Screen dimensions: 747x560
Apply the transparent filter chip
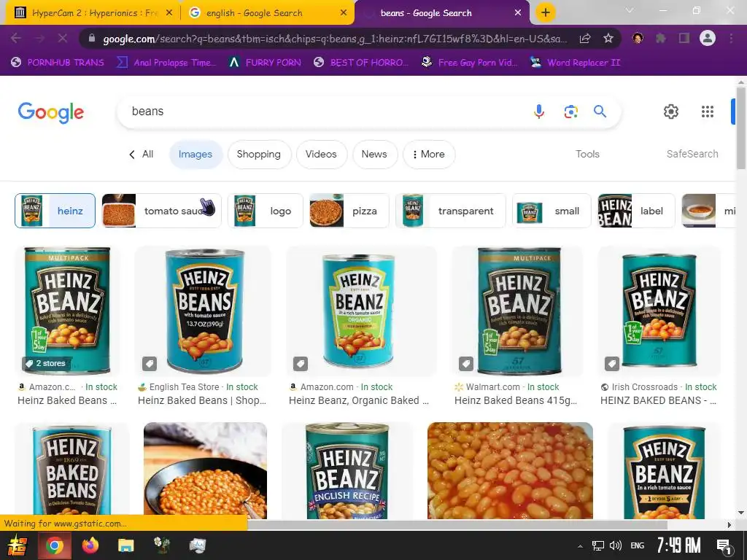coord(450,211)
